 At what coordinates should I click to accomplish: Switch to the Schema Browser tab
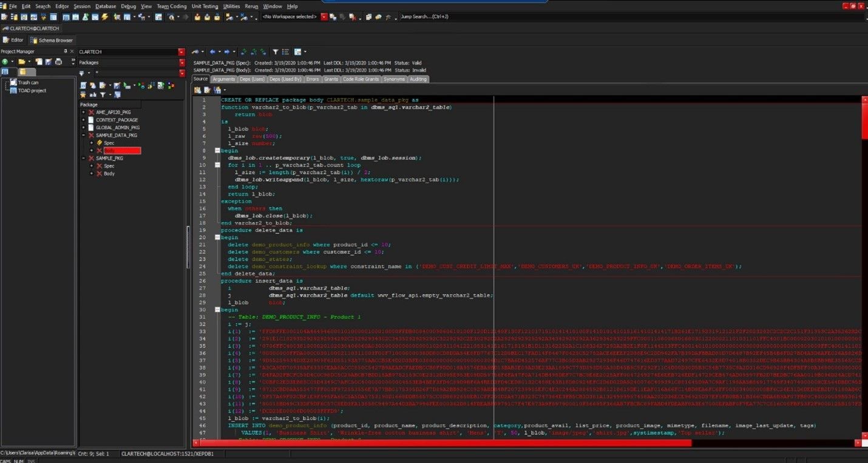pyautogui.click(x=52, y=40)
